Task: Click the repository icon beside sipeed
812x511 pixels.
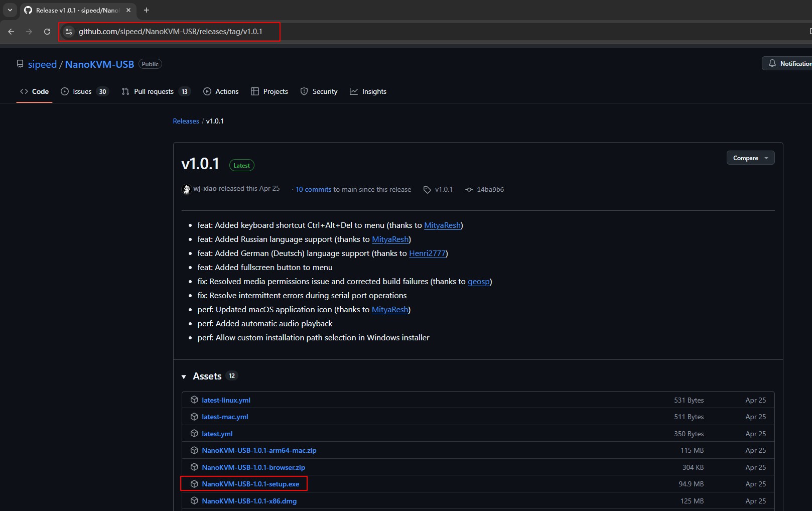Action: coord(20,64)
